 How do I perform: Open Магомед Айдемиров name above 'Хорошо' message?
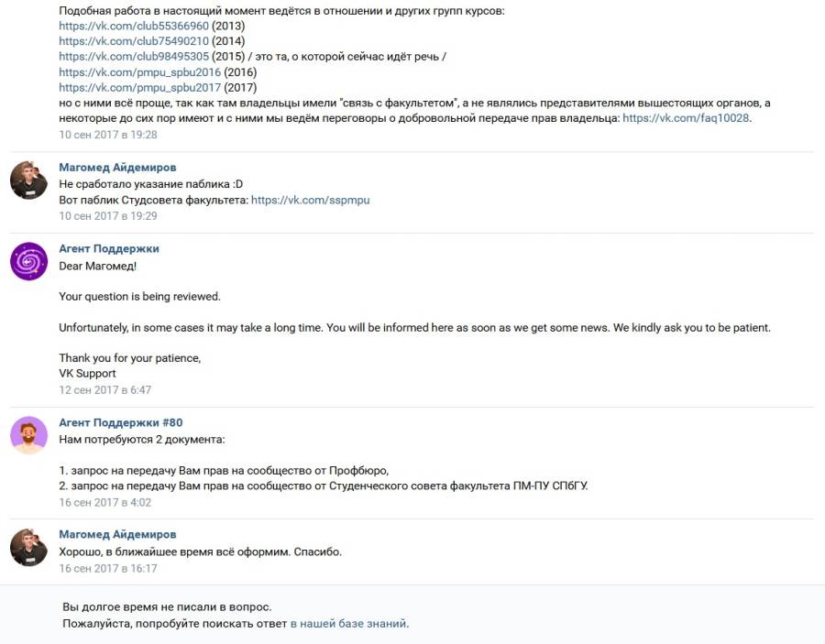point(117,534)
